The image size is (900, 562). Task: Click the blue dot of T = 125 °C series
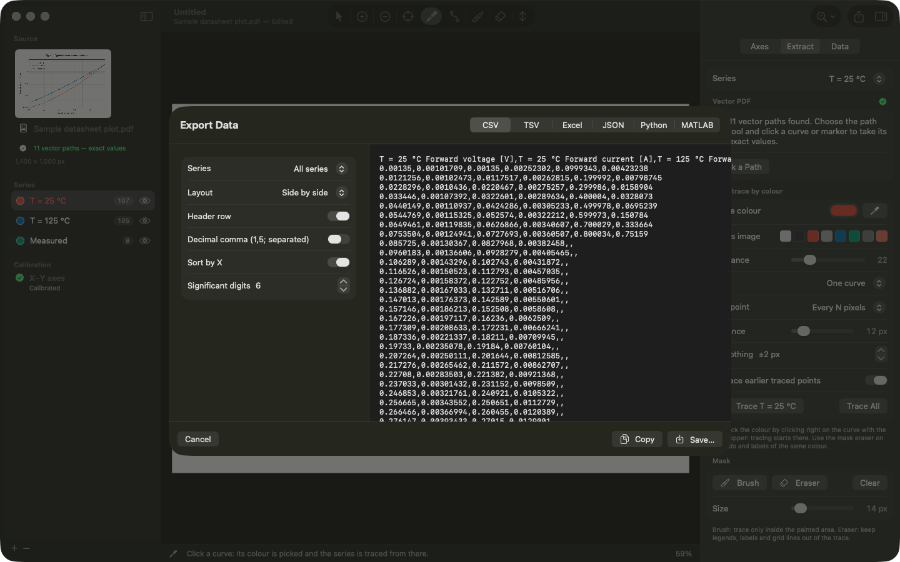coord(20,221)
